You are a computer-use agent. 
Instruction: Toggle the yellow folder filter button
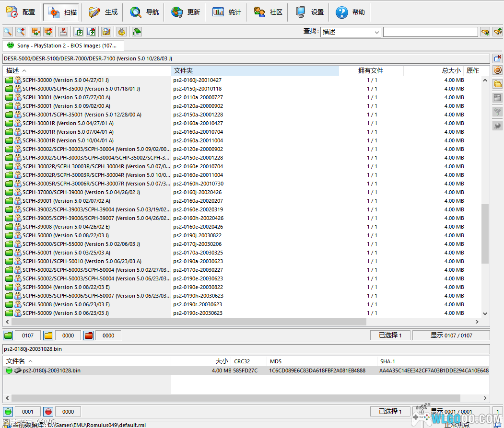click(x=48, y=335)
